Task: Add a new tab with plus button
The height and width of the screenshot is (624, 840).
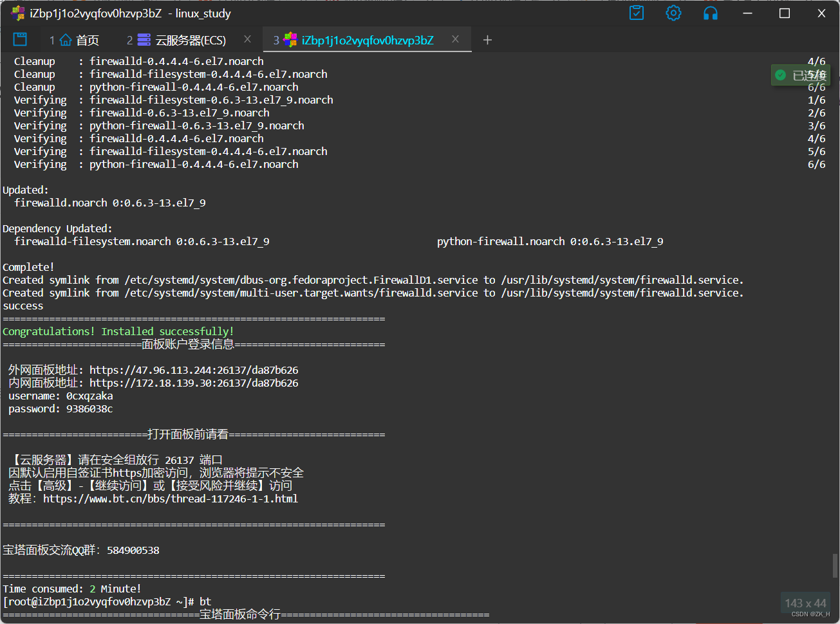Action: pos(487,40)
